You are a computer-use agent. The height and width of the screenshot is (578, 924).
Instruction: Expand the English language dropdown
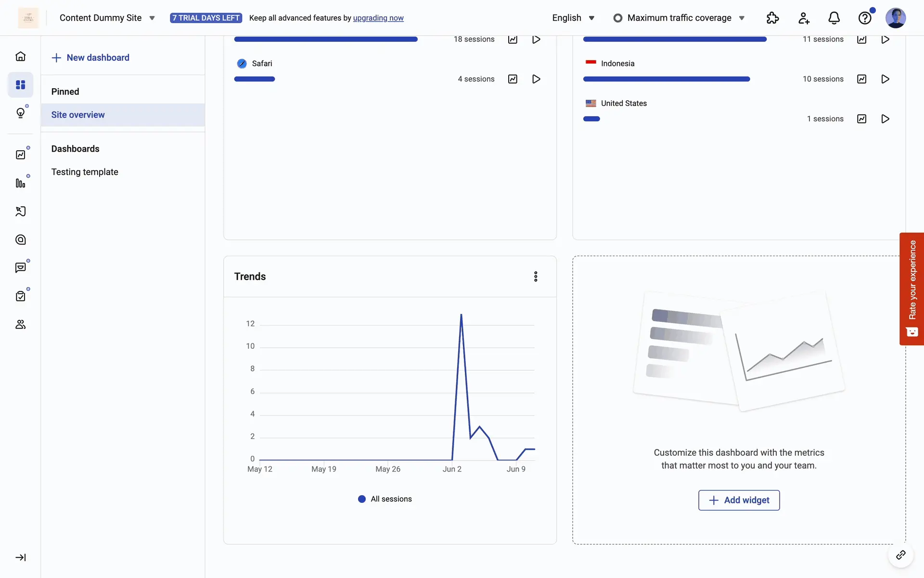[573, 18]
